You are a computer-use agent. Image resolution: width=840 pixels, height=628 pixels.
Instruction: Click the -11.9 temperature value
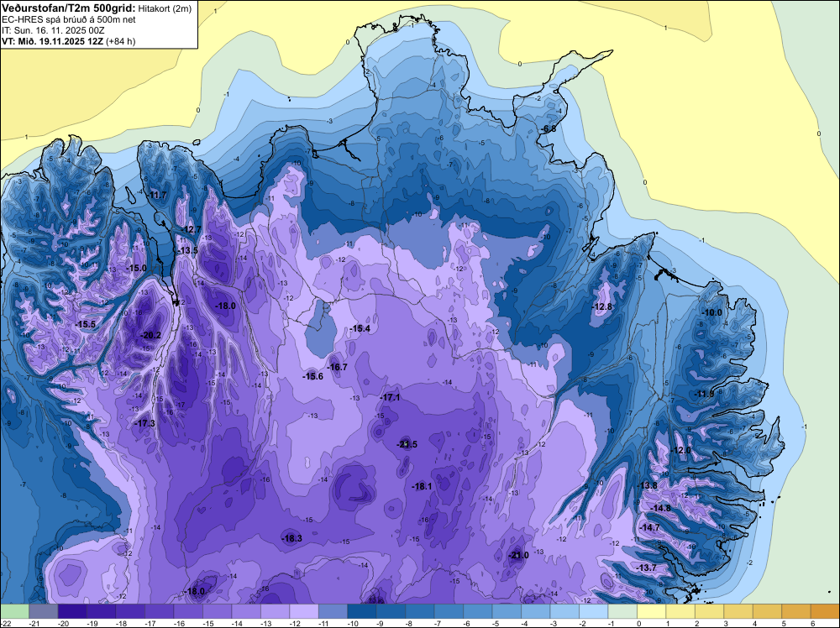704,394
